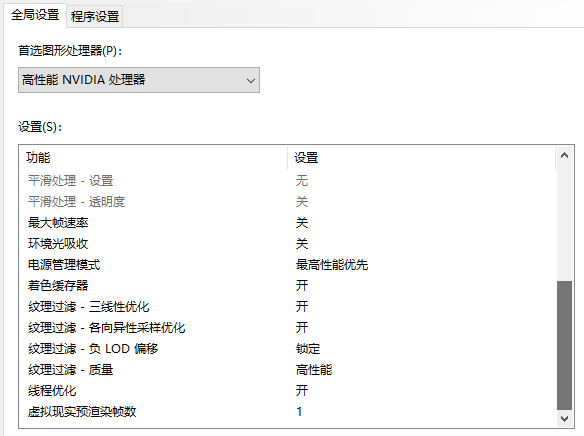This screenshot has height=436, width=584.
Task: Click 纹理过滤 - 三线性优化 row
Action: click(x=287, y=307)
